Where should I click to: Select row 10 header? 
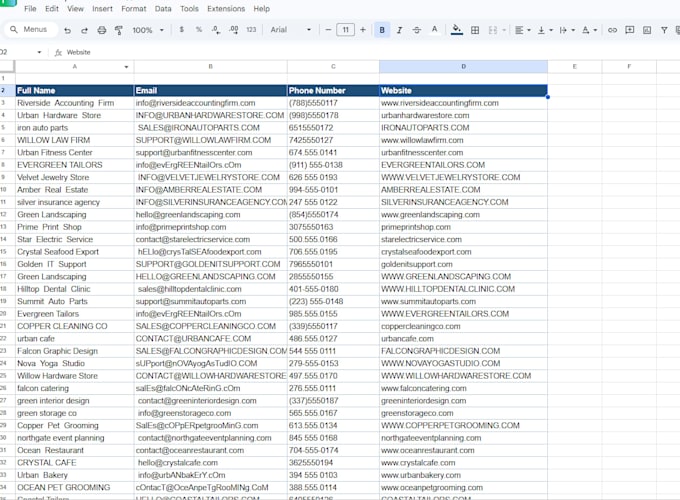(4, 190)
